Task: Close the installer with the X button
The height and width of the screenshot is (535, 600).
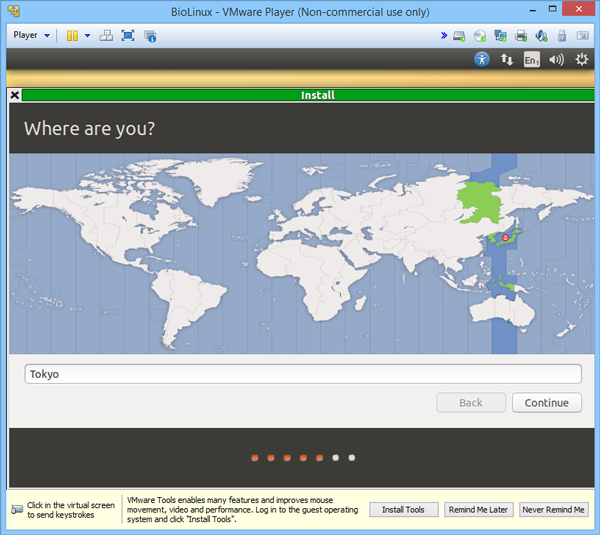Action: click(x=15, y=95)
